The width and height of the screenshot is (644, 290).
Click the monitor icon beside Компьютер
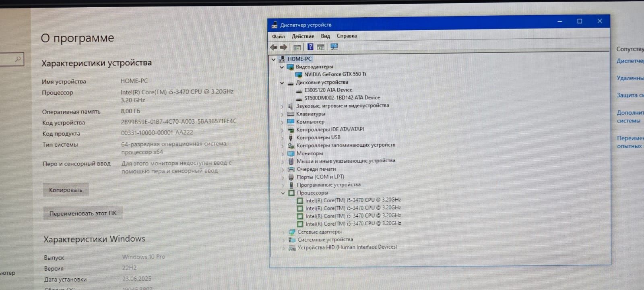[x=291, y=122]
